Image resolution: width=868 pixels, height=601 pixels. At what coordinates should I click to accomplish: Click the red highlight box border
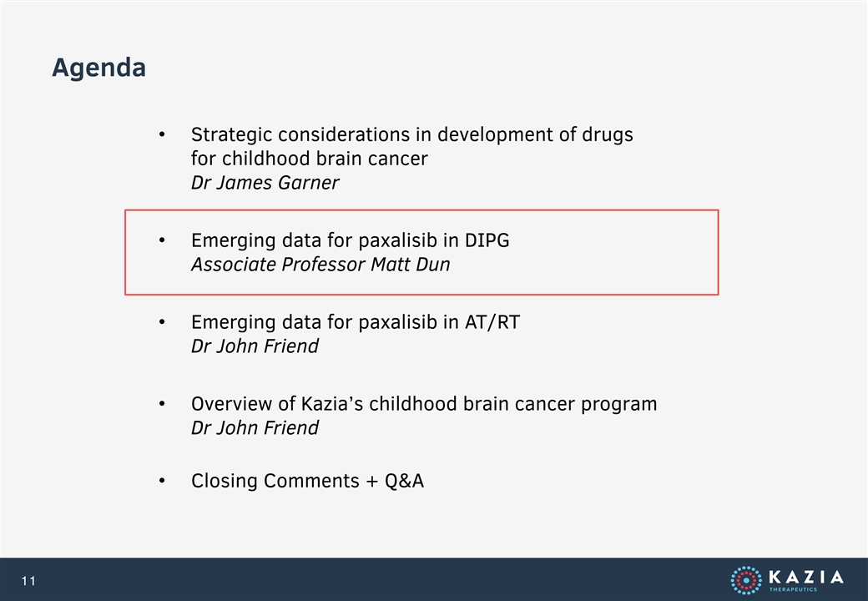(421, 210)
